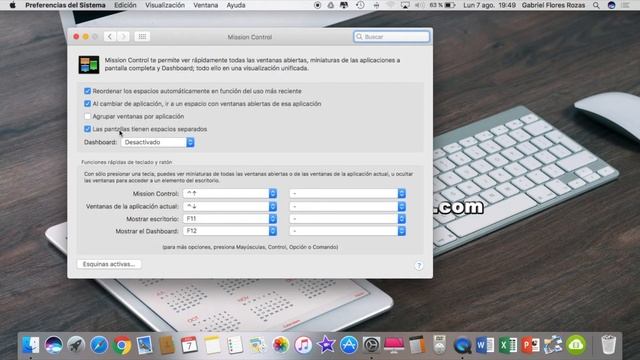Image resolution: width=640 pixels, height=360 pixels.
Task: Toggle automatic reordering of spaces checkbox
Action: point(87,91)
